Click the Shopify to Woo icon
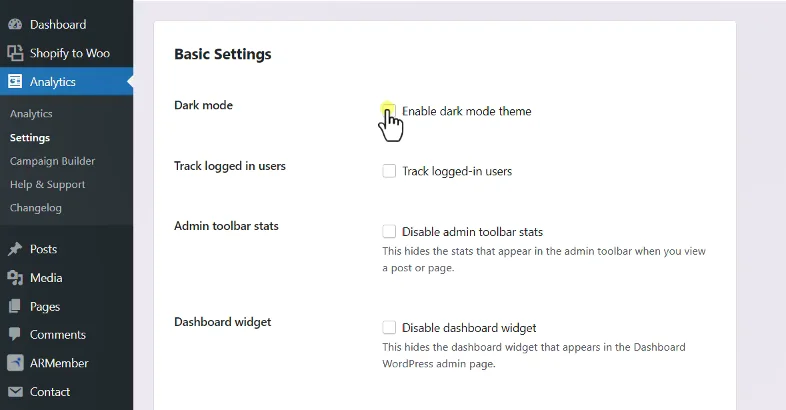The height and width of the screenshot is (410, 786). pos(15,53)
